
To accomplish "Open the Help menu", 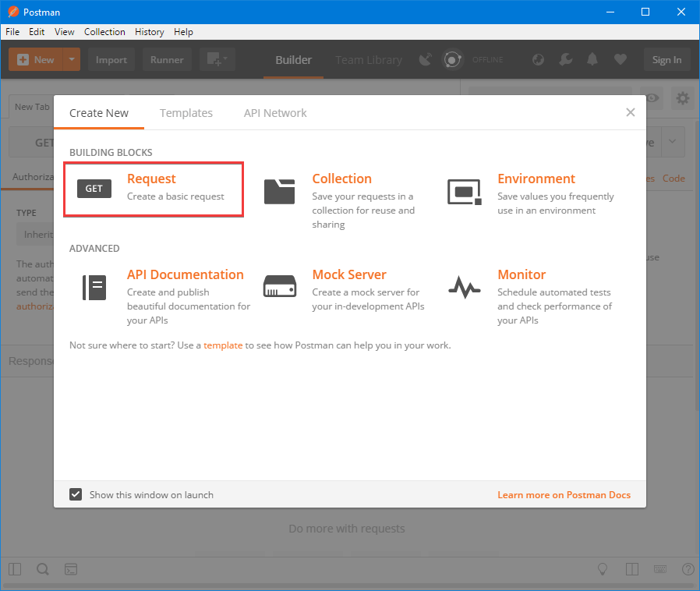I will pos(183,32).
